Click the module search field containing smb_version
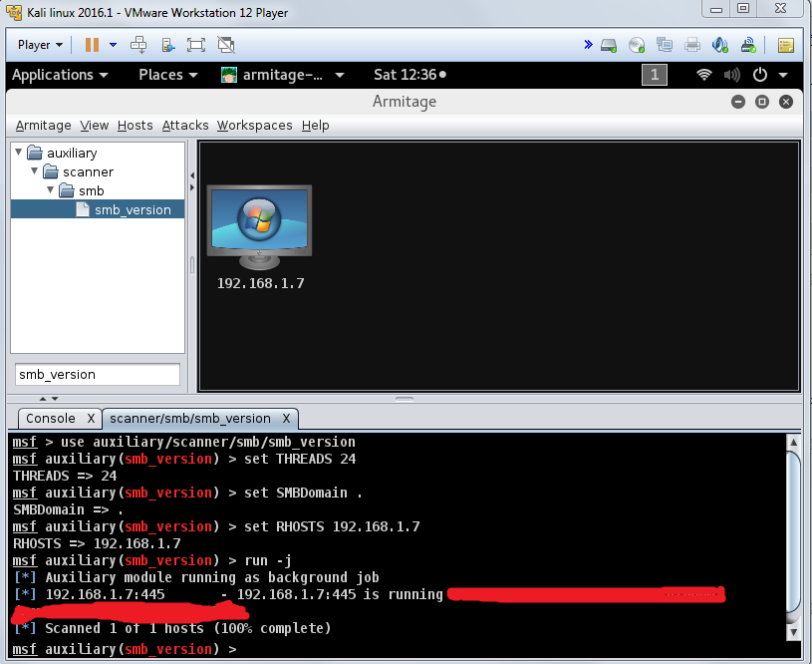The height and width of the screenshot is (664, 812). 97,375
